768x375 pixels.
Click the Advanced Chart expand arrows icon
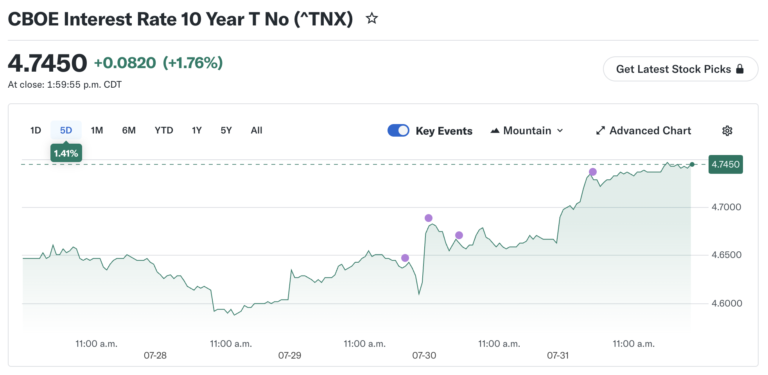point(600,131)
